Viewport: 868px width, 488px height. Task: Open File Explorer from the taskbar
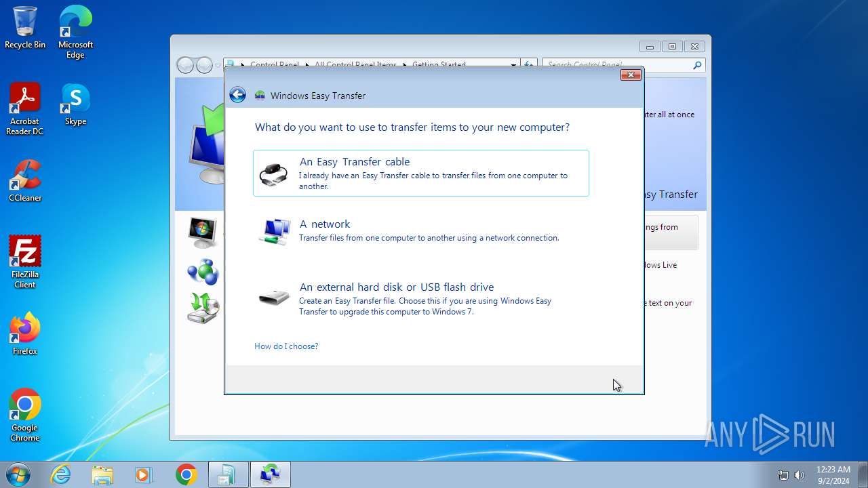click(x=102, y=474)
